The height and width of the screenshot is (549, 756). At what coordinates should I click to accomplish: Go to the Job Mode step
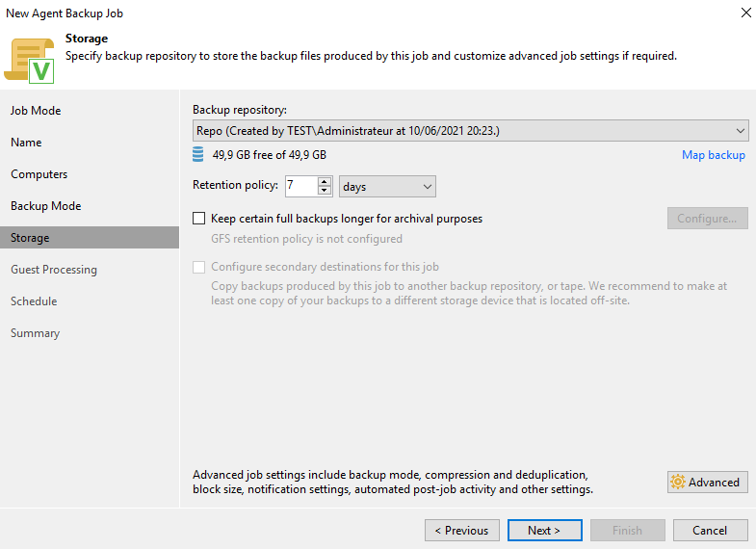pyautogui.click(x=36, y=111)
